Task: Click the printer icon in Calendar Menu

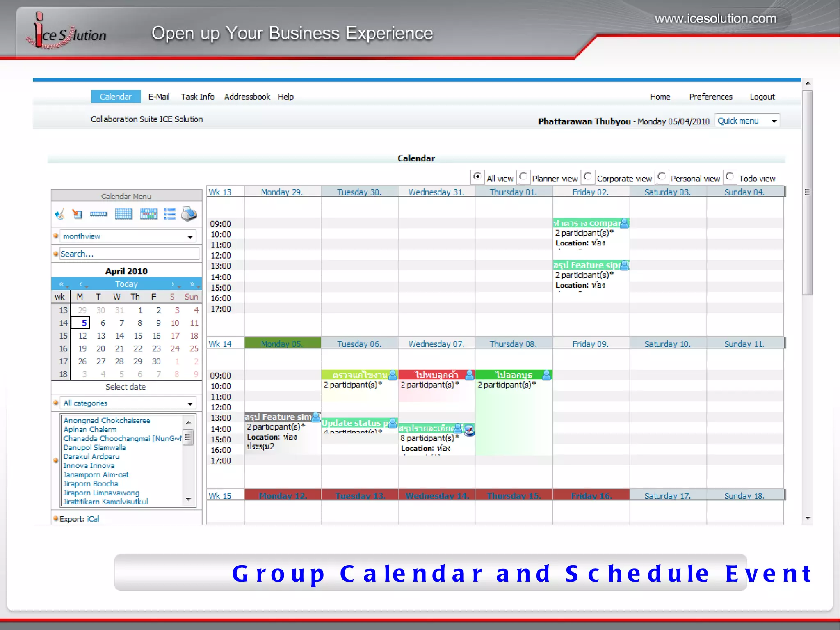Action: 189,214
